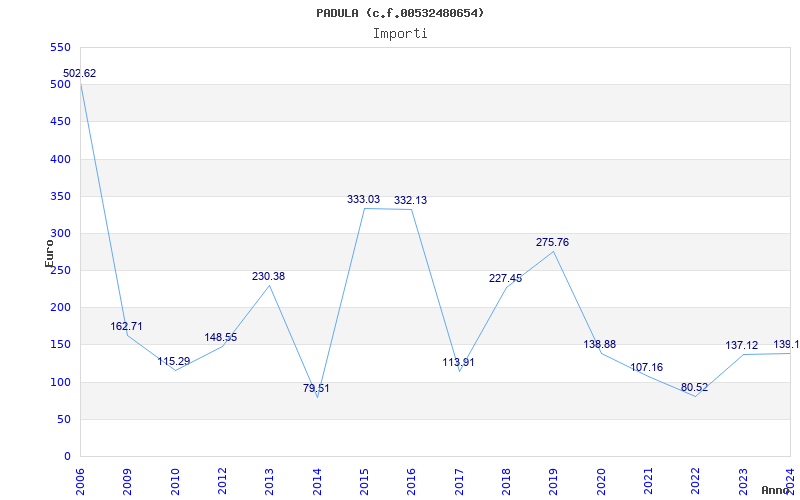
Task: Select the data label 115.29
Action: pos(174,362)
